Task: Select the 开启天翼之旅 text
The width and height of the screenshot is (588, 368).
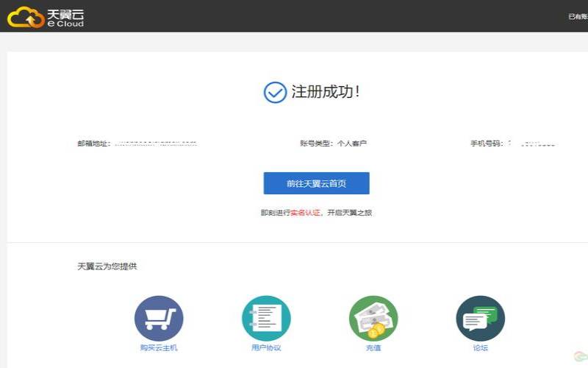Action: [x=350, y=213]
